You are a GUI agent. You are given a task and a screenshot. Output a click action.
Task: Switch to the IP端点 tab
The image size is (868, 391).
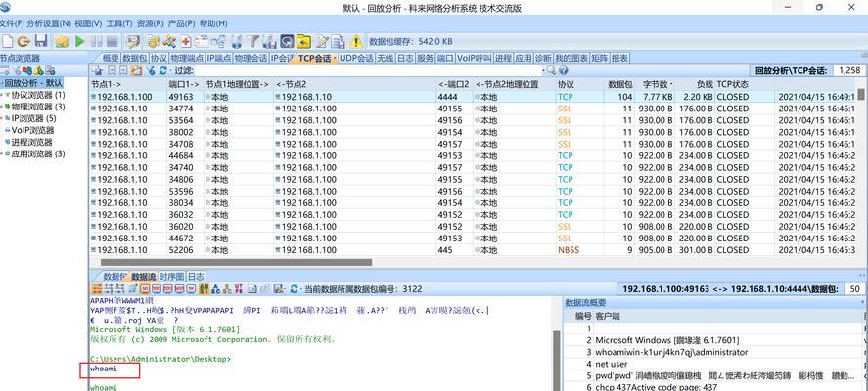(x=218, y=58)
